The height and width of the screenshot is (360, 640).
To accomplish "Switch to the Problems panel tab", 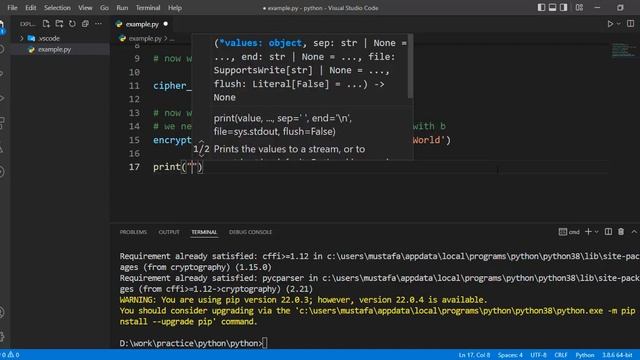I will (x=133, y=232).
